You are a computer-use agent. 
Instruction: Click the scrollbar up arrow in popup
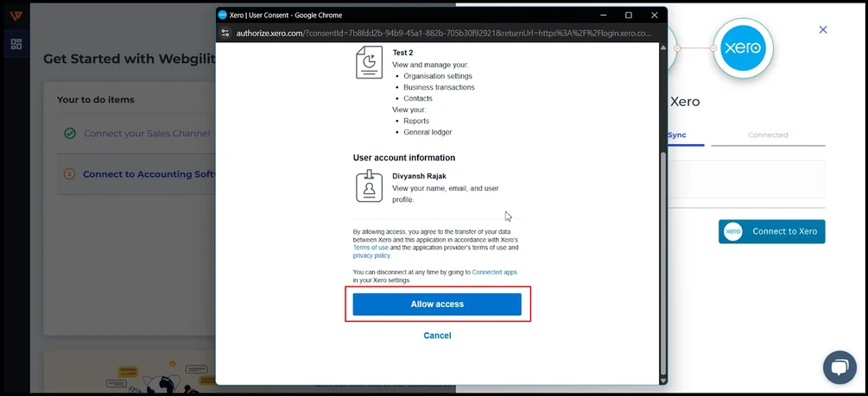click(662, 47)
